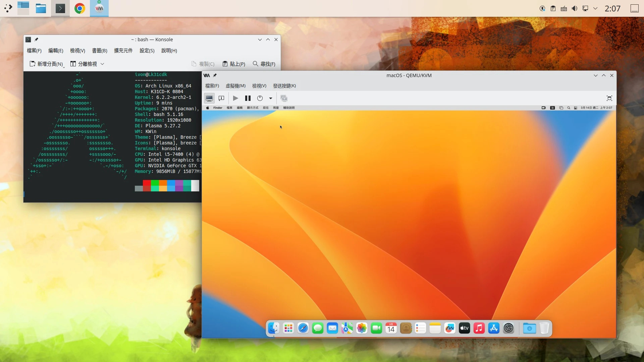Open the Photos app in dock
The height and width of the screenshot is (362, 644).
point(362,328)
